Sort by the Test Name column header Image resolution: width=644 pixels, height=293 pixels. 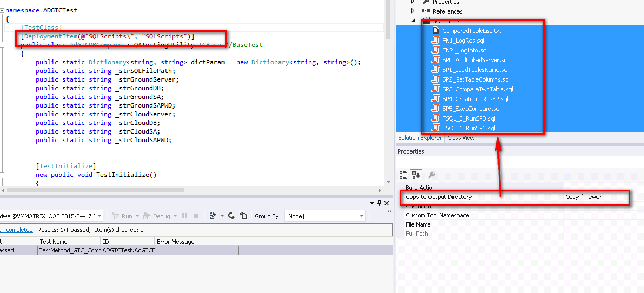69,242
